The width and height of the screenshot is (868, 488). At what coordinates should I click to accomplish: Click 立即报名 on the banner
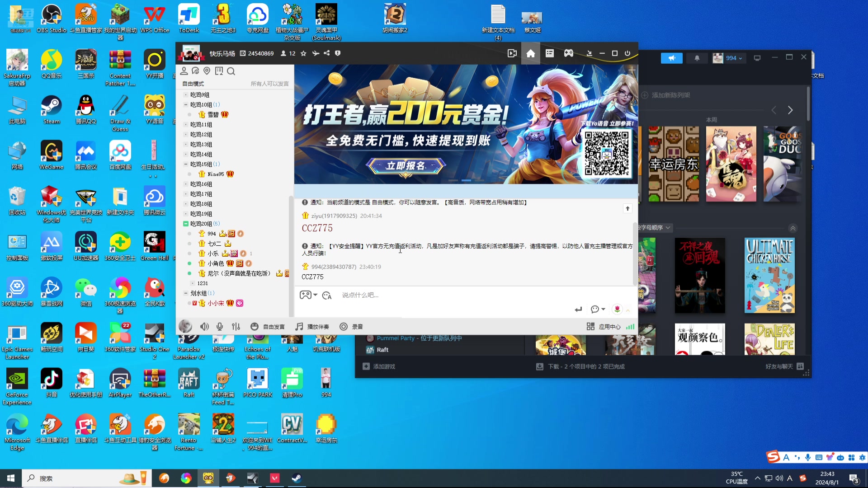click(406, 166)
